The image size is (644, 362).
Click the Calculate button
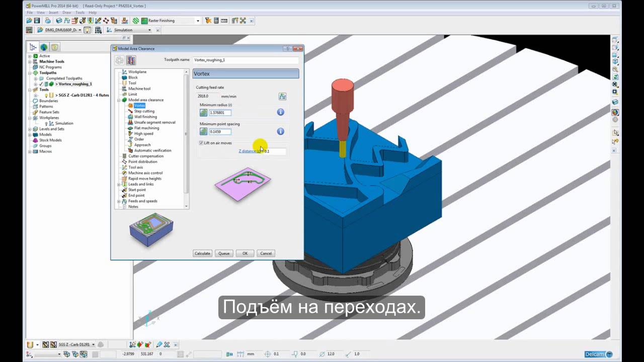pos(202,253)
